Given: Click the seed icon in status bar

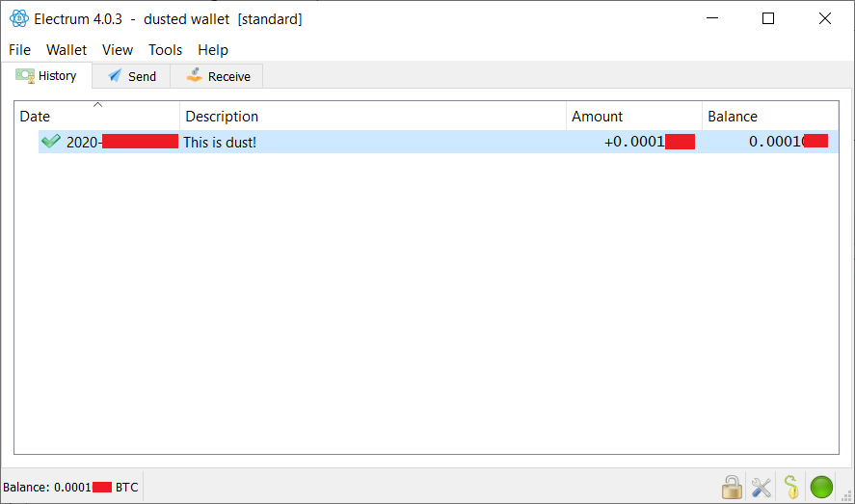Looking at the screenshot, I should pyautogui.click(x=791, y=487).
